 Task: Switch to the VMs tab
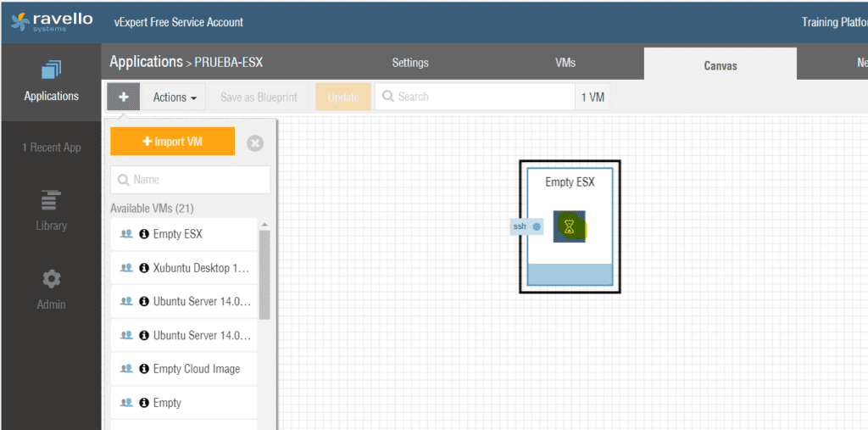pyautogui.click(x=565, y=63)
